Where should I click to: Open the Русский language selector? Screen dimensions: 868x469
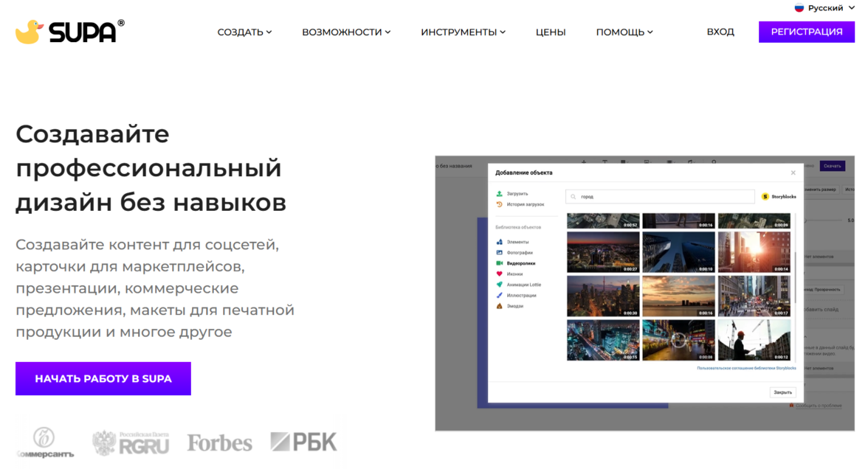[x=825, y=7]
